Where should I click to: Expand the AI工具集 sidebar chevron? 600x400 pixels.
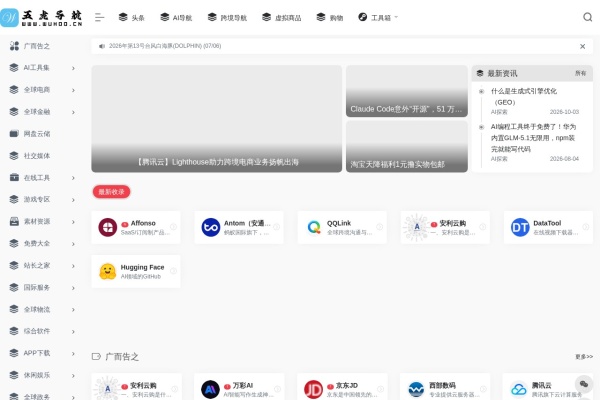pyautogui.click(x=73, y=68)
